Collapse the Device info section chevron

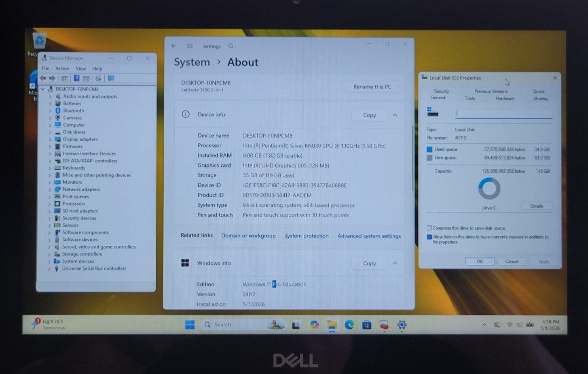395,115
